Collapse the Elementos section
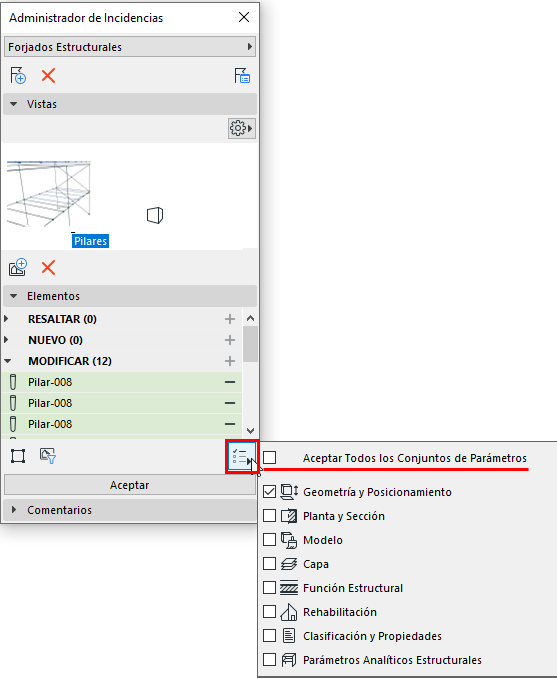Viewport: 557px width, 679px height. click(13, 296)
